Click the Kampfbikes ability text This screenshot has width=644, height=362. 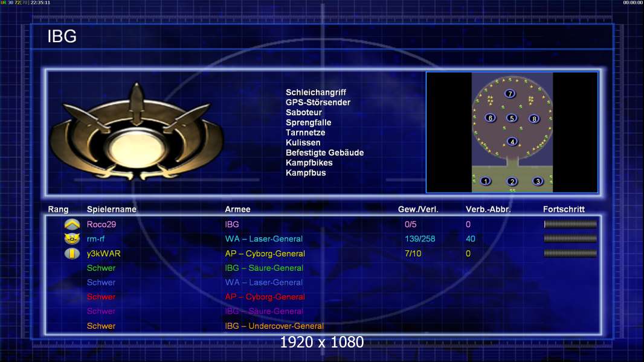pos(309,163)
